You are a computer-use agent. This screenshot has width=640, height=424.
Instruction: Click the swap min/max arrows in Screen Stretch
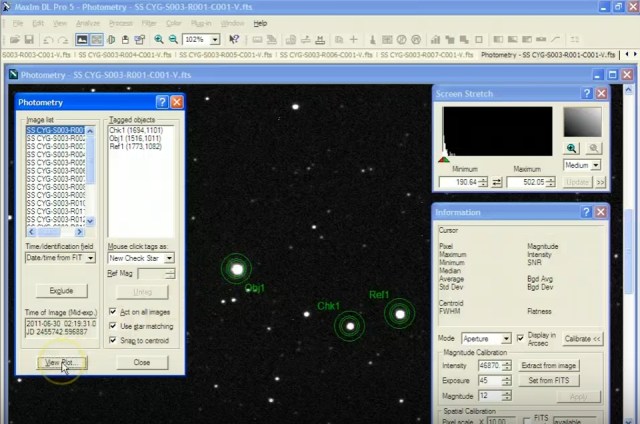(497, 182)
